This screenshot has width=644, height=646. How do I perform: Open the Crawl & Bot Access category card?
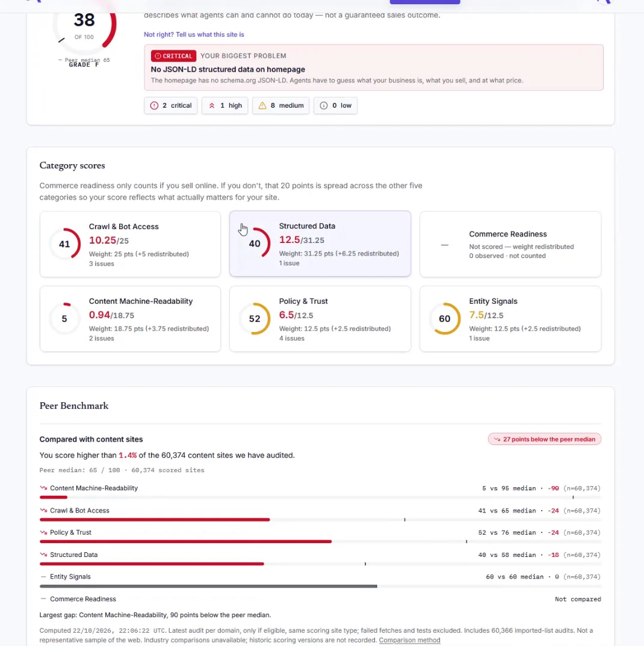pyautogui.click(x=130, y=244)
